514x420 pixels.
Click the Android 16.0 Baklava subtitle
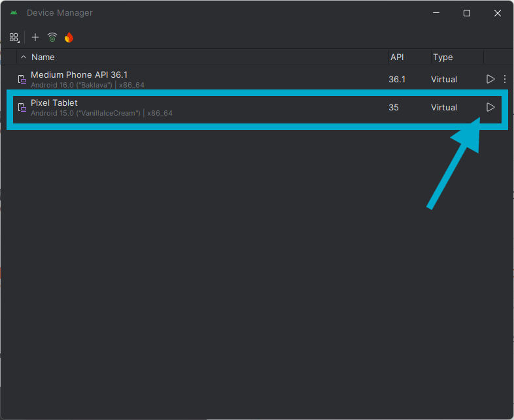pyautogui.click(x=72, y=86)
